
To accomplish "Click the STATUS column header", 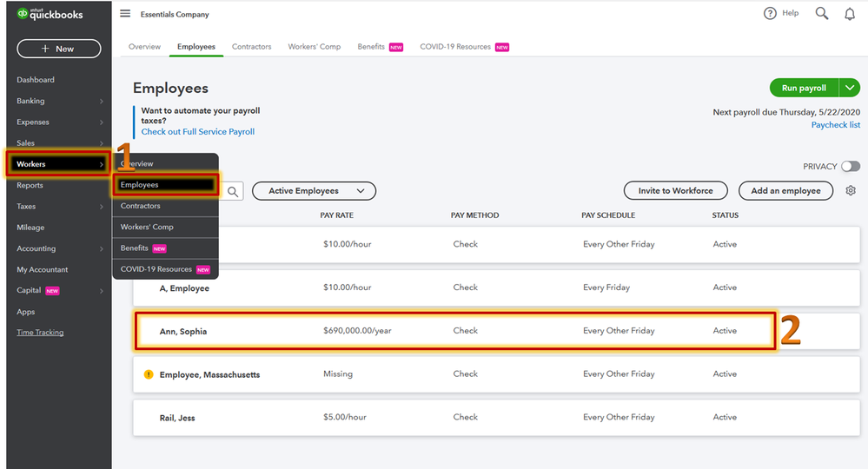I will 726,215.
